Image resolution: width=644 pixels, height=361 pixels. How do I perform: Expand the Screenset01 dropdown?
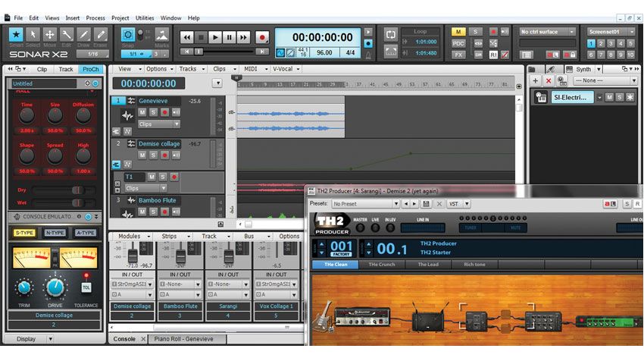(x=610, y=32)
